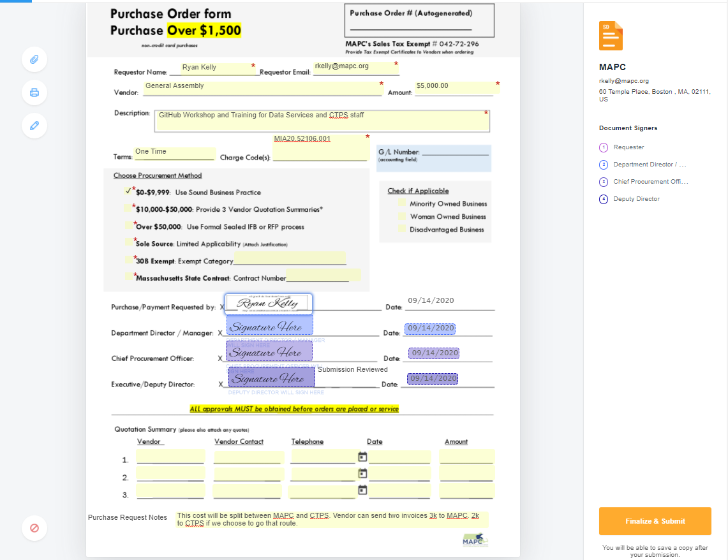Click quotation row 2 Vendor field

pos(170,473)
